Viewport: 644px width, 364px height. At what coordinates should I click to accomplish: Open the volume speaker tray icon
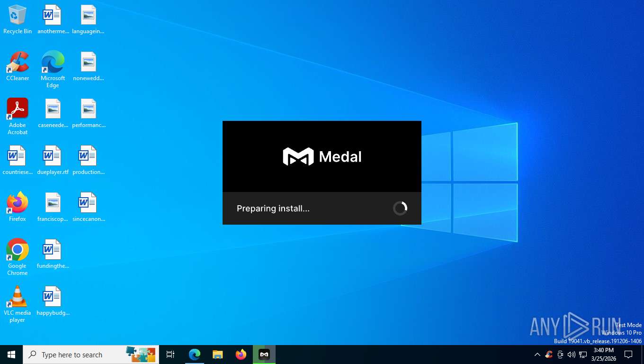click(572, 355)
